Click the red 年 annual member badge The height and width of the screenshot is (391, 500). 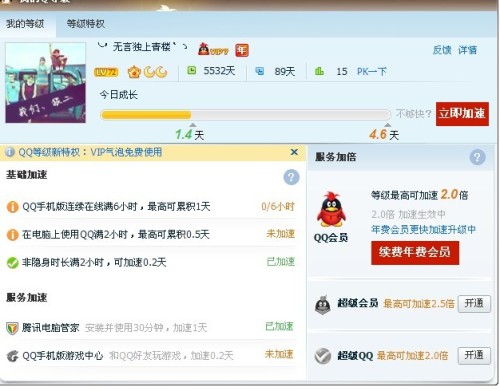coord(242,50)
